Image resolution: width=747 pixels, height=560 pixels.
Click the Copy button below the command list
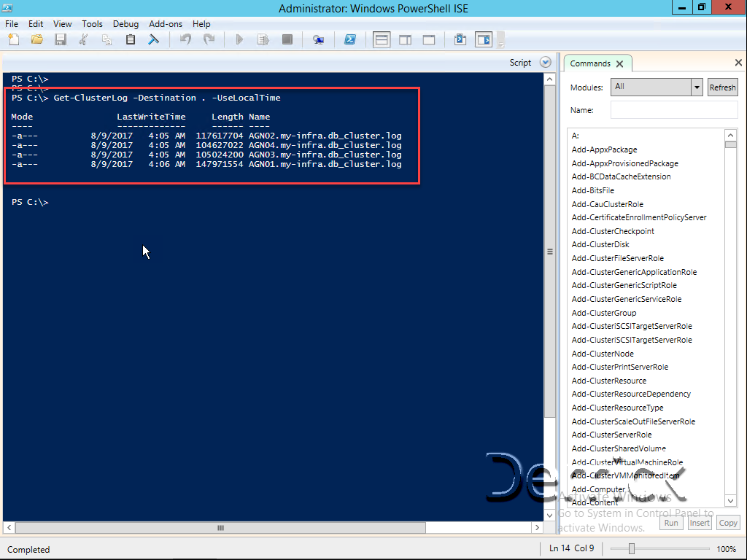[727, 522]
